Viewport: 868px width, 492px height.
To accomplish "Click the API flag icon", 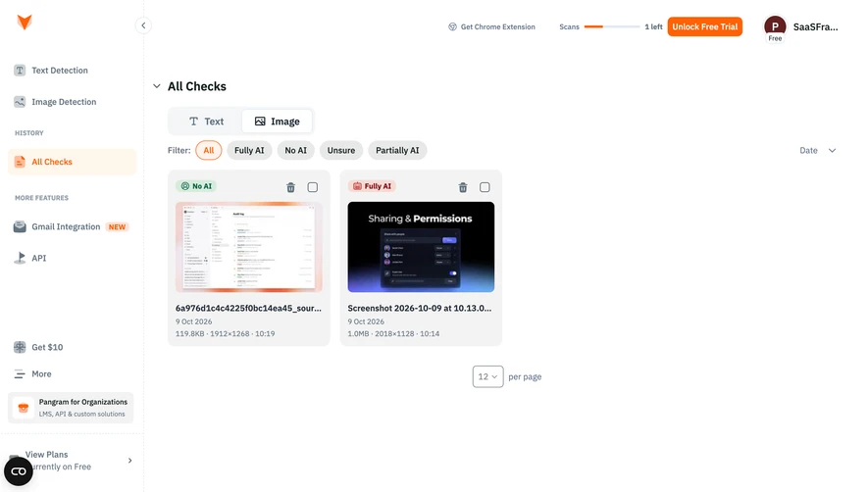I will (20, 258).
